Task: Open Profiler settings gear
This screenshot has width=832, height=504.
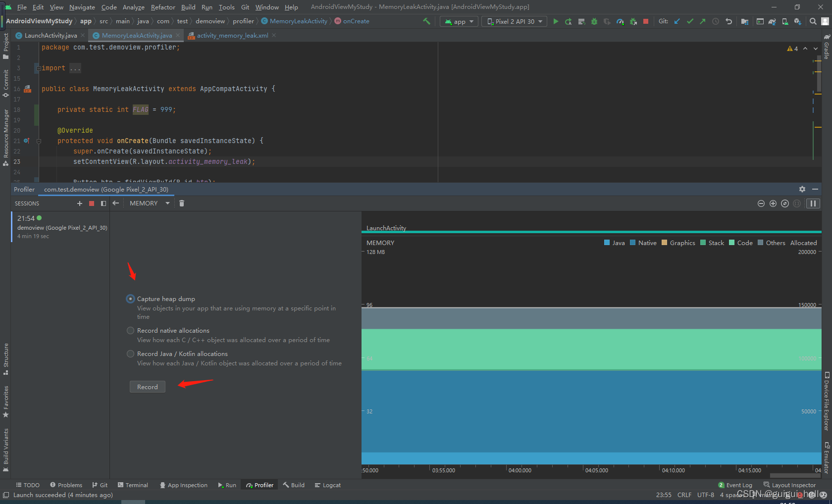Action: [x=802, y=189]
